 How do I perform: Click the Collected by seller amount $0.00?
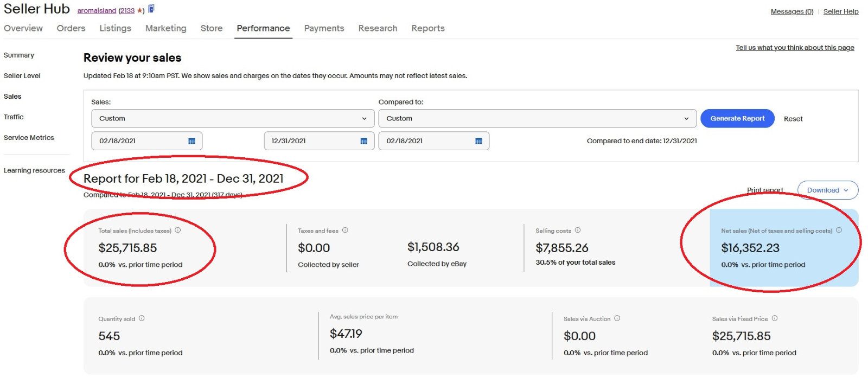tap(314, 248)
